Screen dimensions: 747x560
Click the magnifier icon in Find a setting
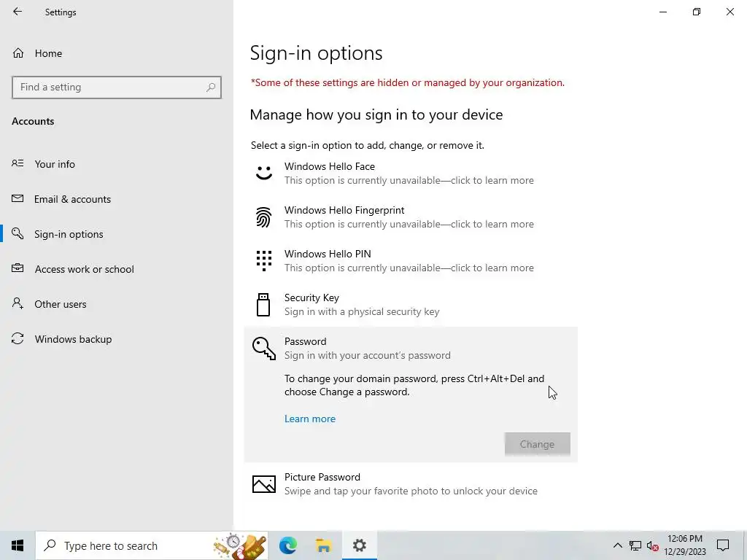[x=211, y=87]
